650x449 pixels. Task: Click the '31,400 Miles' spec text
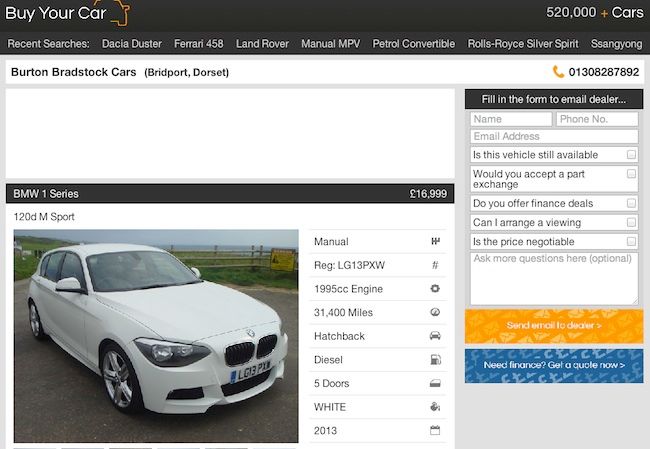(x=343, y=313)
